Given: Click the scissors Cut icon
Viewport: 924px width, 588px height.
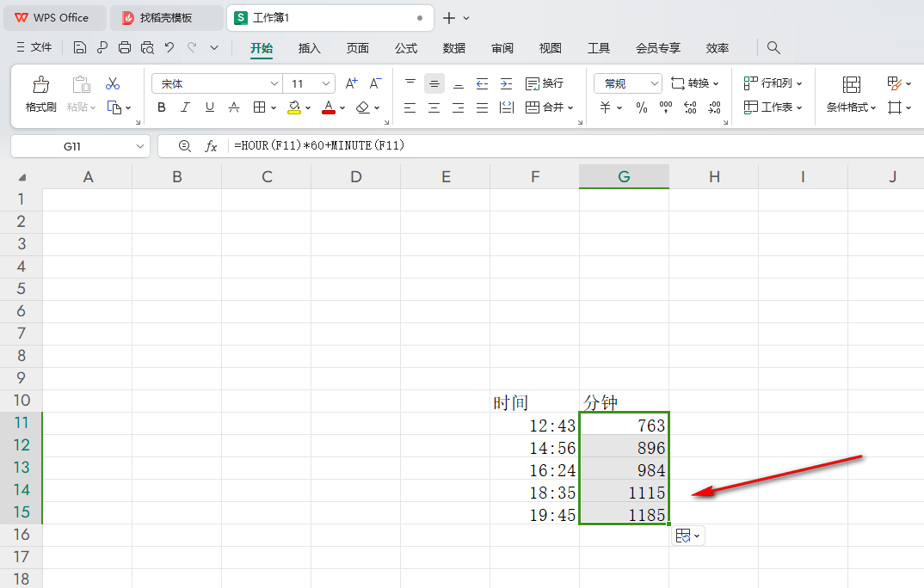Looking at the screenshot, I should (113, 83).
